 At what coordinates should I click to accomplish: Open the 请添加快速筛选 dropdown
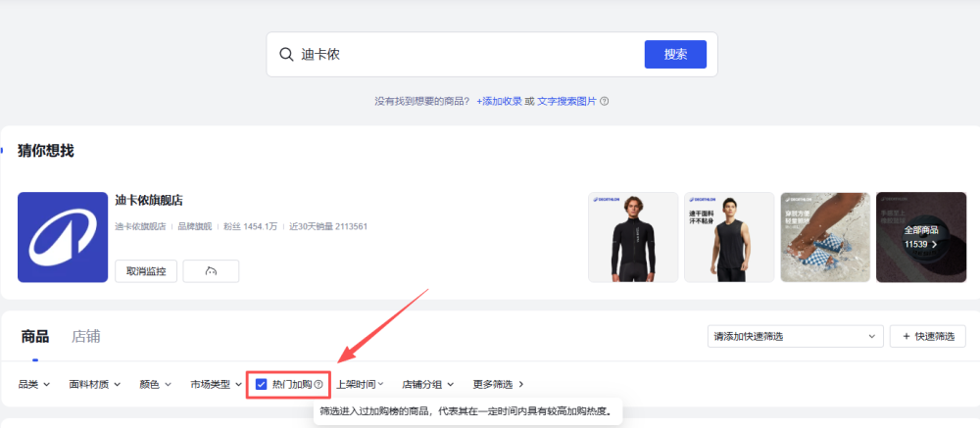click(795, 336)
